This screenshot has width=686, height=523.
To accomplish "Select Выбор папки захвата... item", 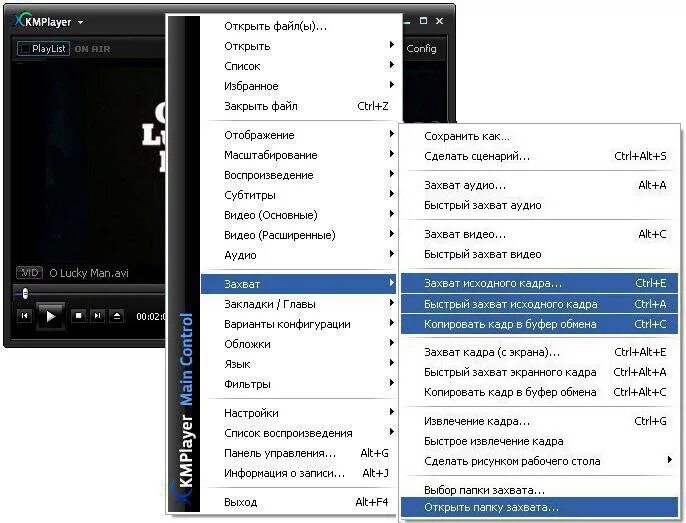I will click(x=539, y=490).
